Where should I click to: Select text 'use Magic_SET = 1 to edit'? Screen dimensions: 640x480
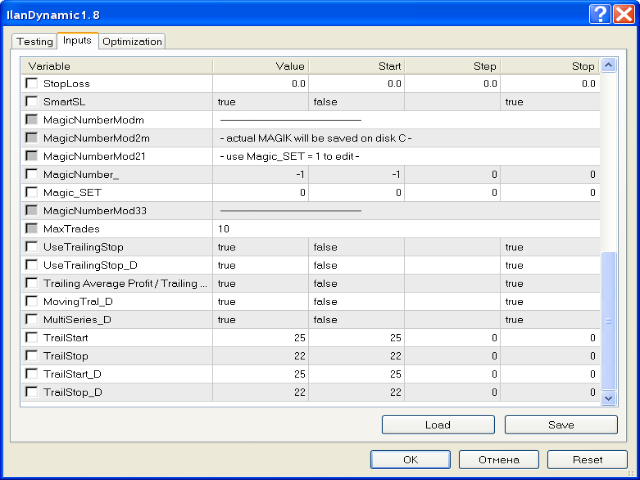click(291, 156)
